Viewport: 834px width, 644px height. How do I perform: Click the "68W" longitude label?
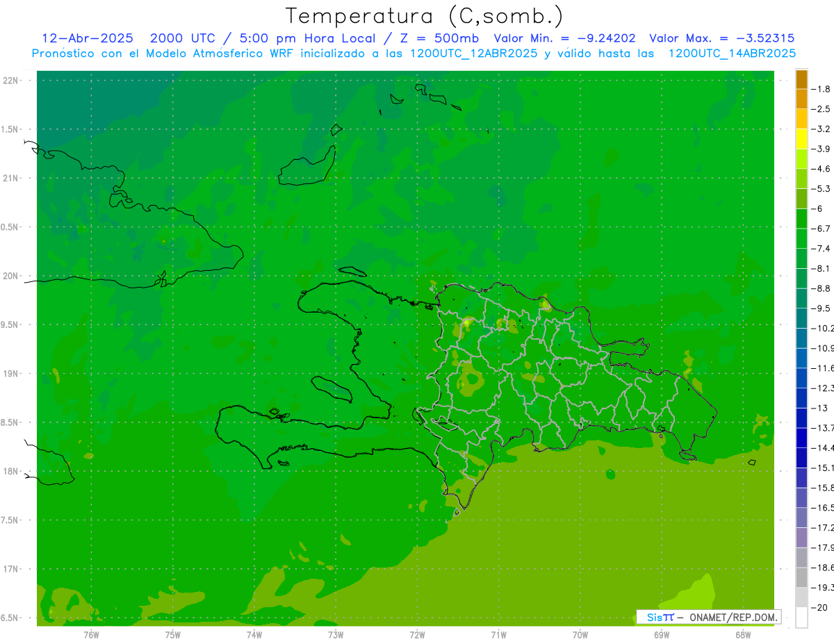click(742, 635)
